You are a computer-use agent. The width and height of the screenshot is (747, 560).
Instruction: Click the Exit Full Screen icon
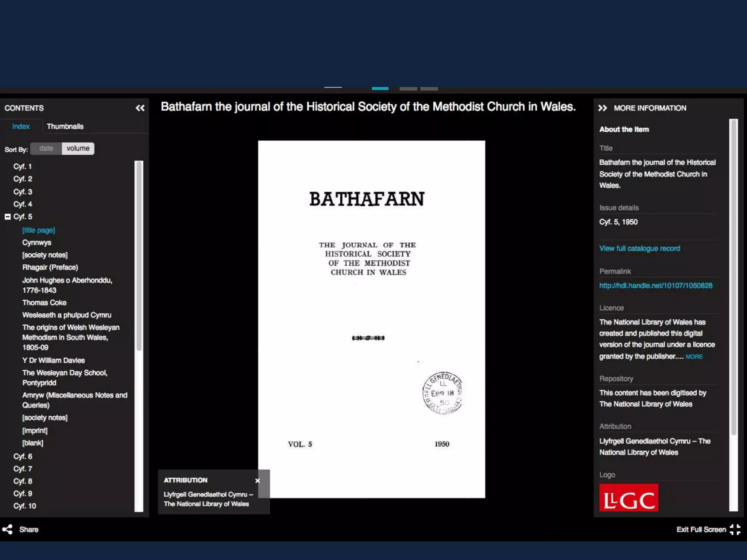pyautogui.click(x=735, y=529)
